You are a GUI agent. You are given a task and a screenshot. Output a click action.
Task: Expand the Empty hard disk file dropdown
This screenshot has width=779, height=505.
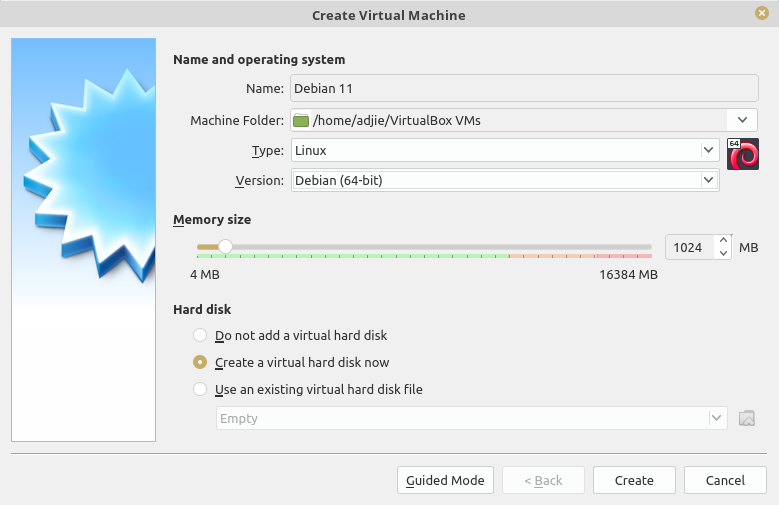pos(471,418)
